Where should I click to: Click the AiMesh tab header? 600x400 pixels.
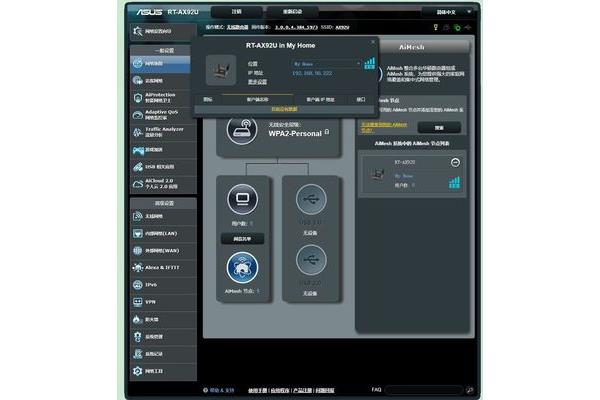(x=412, y=47)
